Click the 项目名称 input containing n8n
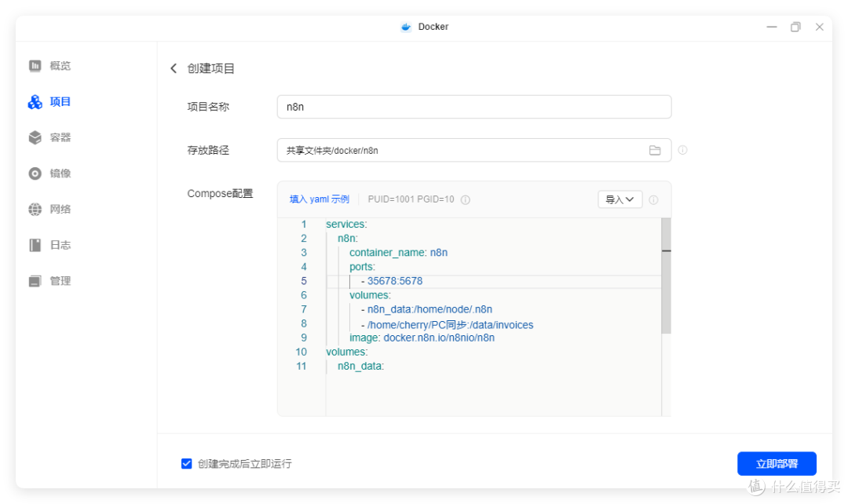848x504 pixels. [474, 107]
